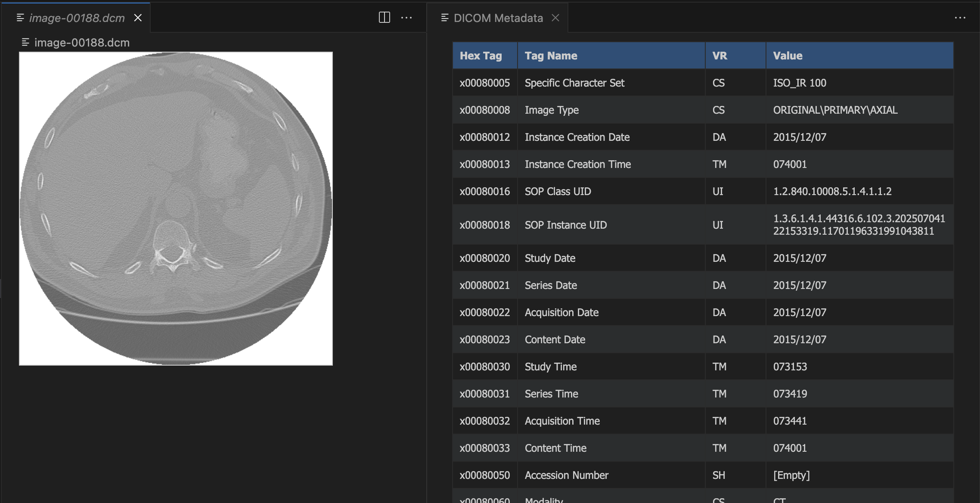
Task: Click breadcrumb file icon beside image-00188.dcm
Action: pos(25,42)
